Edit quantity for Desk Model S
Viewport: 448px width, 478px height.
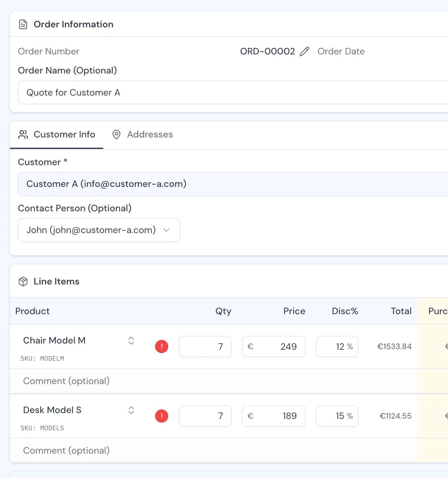205,416
